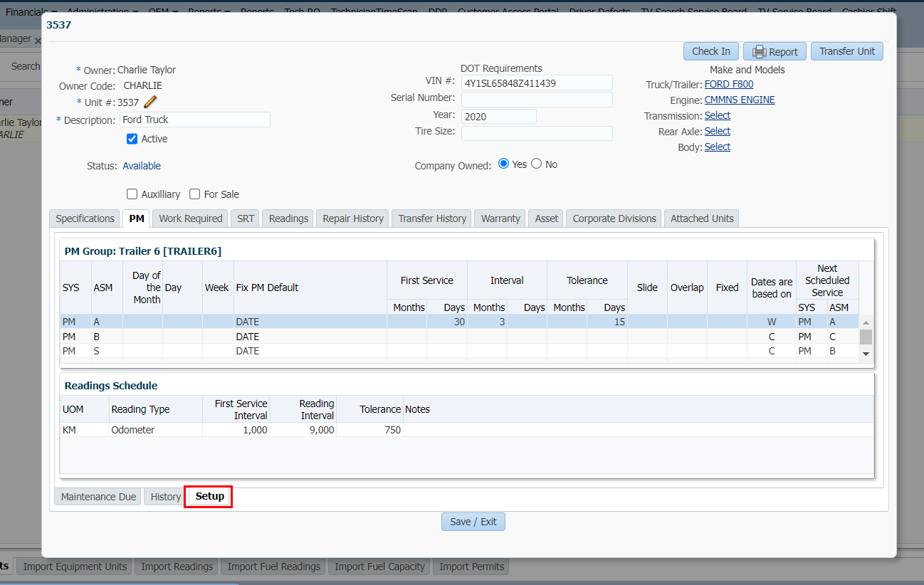Click the pencil edit icon beside Unit #
Viewport: 924px width, 585px height.
point(150,102)
